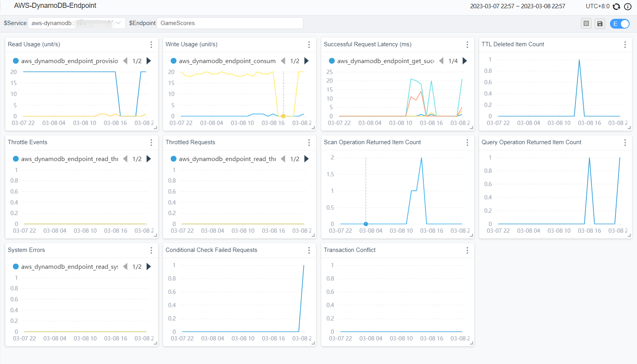Open Scan Operation Returned Item Count menu
Image resolution: width=637 pixels, height=364 pixels.
(x=467, y=143)
